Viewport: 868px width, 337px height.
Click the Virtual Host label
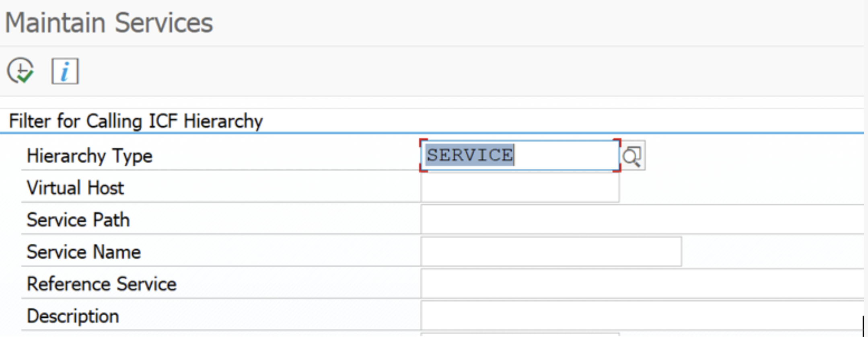pos(75,188)
